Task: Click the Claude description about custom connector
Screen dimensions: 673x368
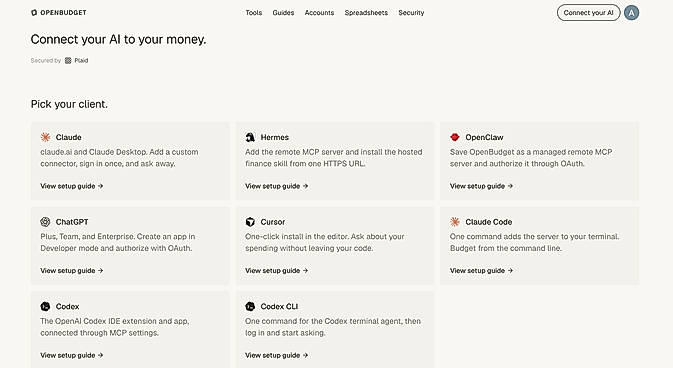Action: 119,158
